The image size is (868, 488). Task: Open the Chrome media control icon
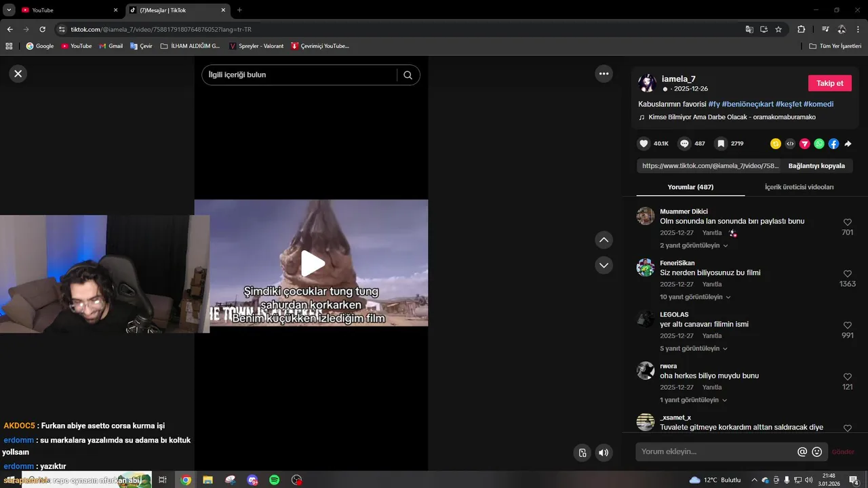825,29
